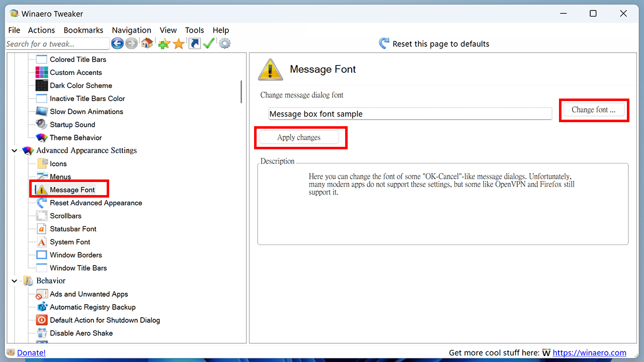Click the Change font button
Screen dimensions: 644x362
[x=594, y=110]
